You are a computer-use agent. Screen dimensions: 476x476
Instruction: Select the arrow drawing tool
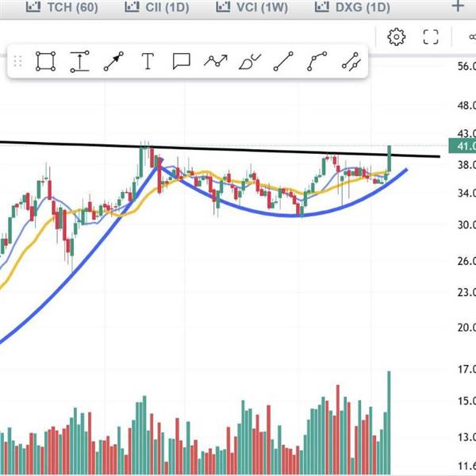pos(113,61)
